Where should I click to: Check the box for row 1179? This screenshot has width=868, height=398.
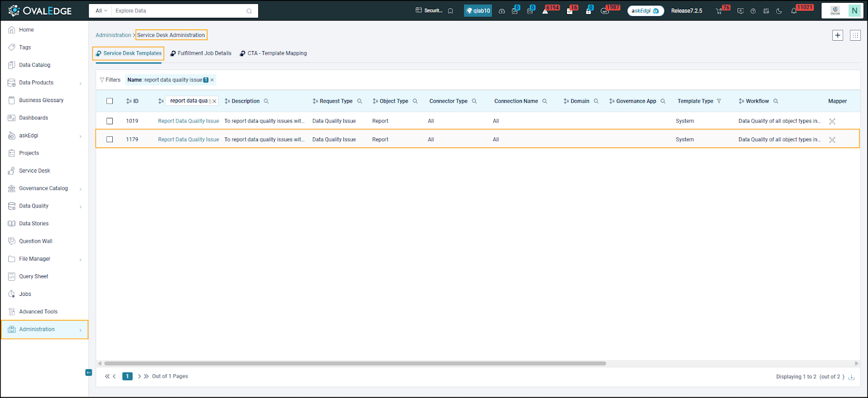coord(110,140)
